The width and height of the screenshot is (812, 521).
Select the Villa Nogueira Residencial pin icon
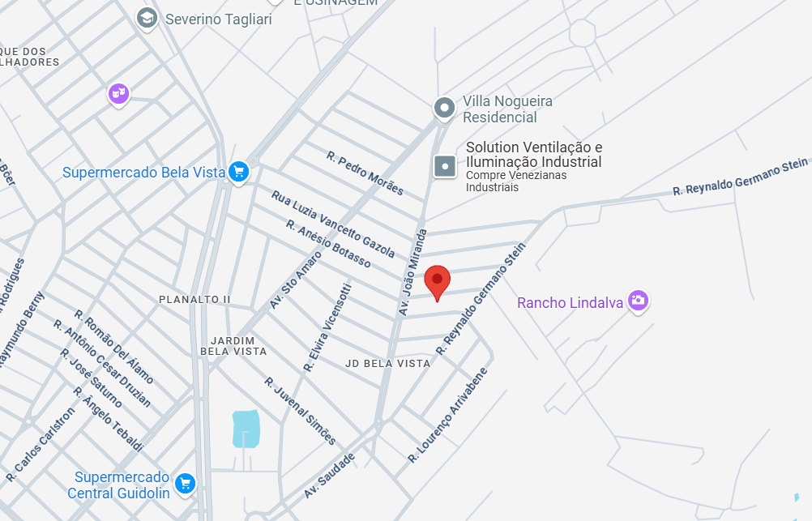click(444, 109)
